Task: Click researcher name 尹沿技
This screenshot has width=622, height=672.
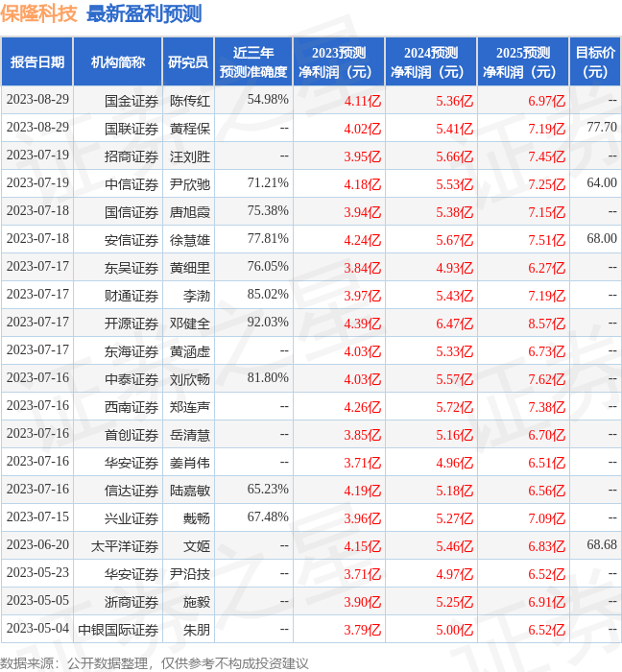Action: [190, 575]
